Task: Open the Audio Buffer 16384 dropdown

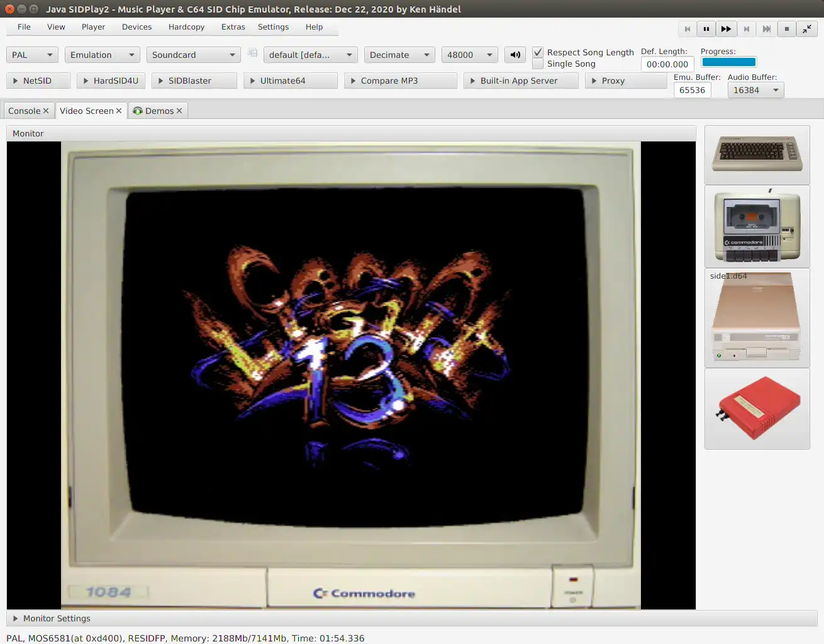Action: (x=755, y=90)
